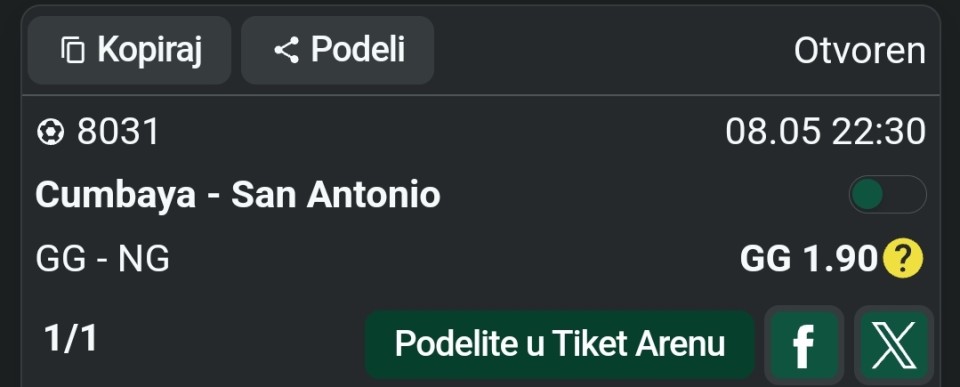Click the Kopiraj button

click(129, 50)
